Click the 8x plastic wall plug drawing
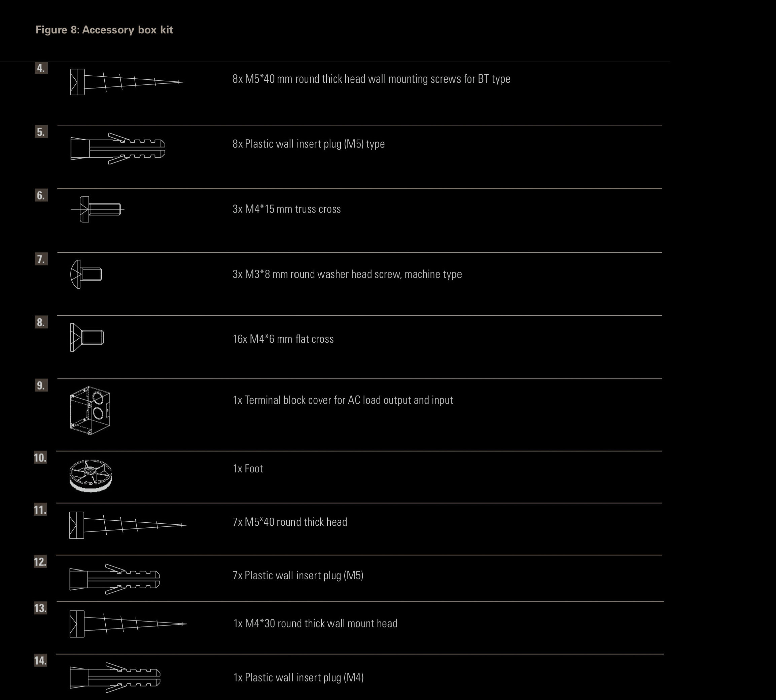The image size is (776, 700). tap(118, 148)
